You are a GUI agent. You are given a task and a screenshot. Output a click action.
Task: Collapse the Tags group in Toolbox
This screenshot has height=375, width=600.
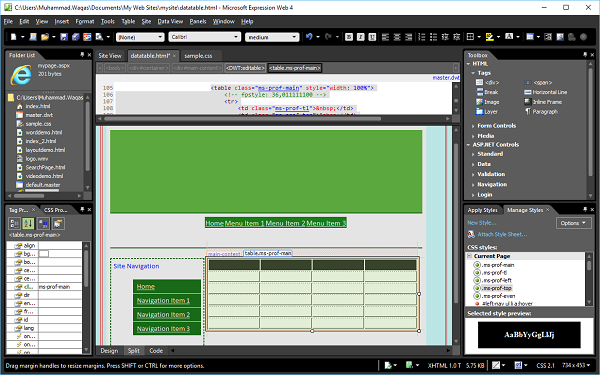click(x=473, y=73)
